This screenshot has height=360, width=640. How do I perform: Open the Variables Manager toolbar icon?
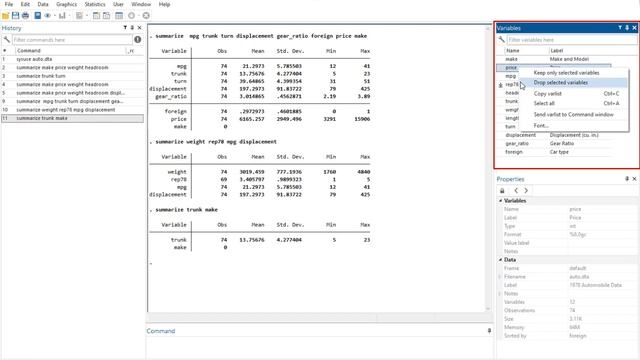(119, 16)
